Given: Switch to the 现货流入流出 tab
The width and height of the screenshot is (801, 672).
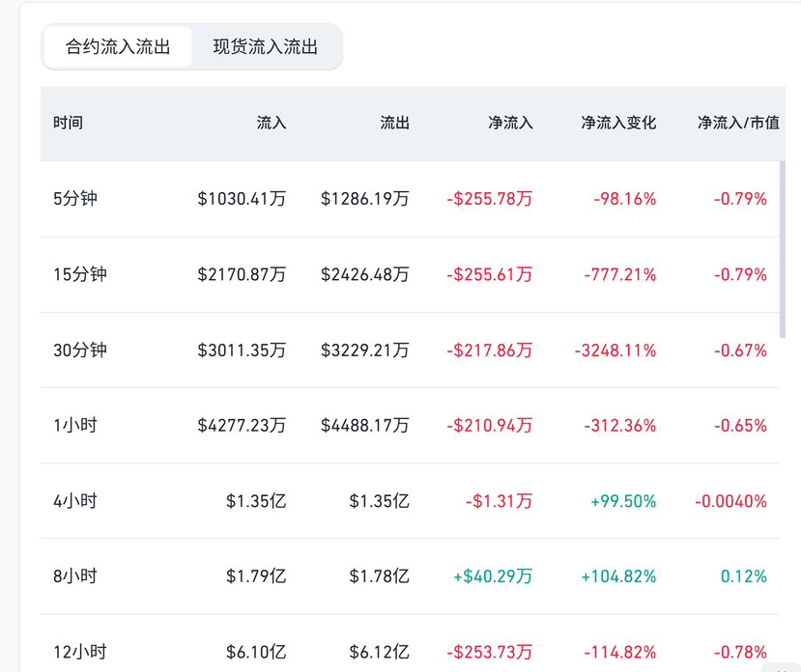Looking at the screenshot, I should 266,47.
